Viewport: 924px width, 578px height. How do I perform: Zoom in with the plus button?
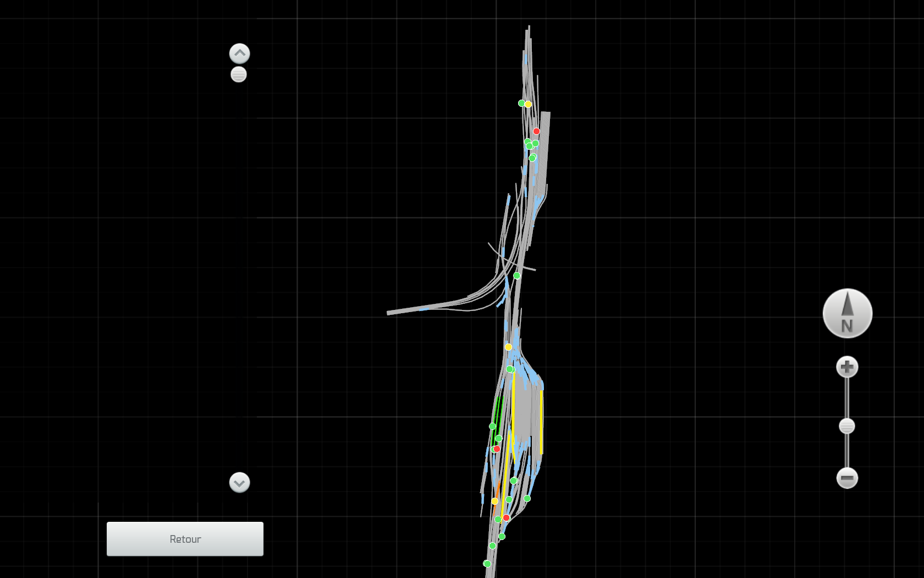click(847, 367)
